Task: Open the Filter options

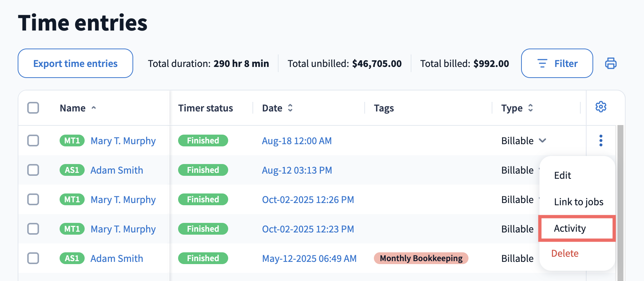Action: (557, 63)
